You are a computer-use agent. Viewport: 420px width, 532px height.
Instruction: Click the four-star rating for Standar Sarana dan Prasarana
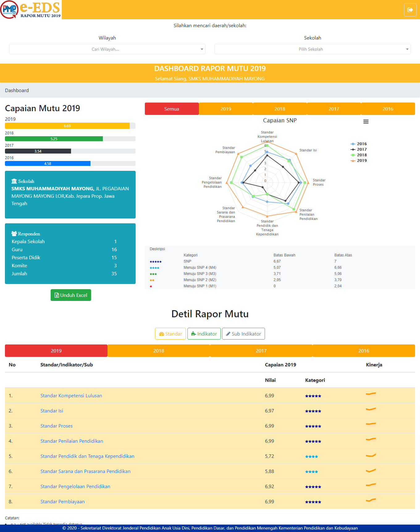point(312,472)
